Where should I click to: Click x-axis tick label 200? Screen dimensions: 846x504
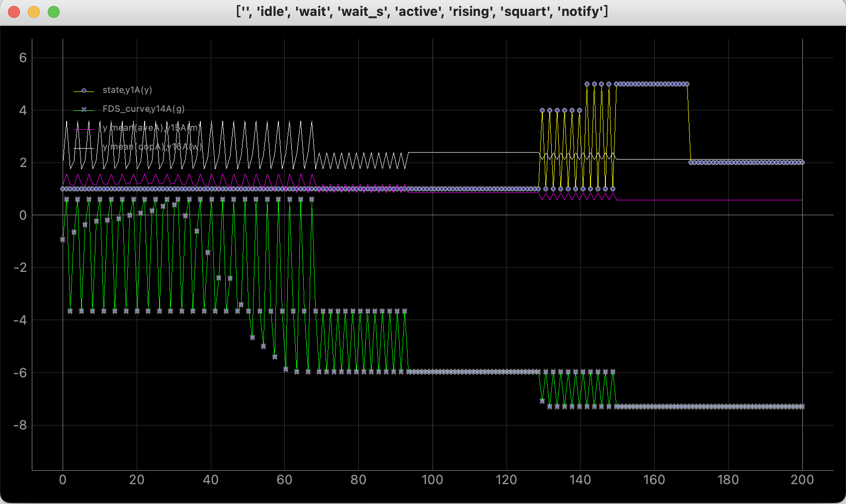click(x=802, y=480)
